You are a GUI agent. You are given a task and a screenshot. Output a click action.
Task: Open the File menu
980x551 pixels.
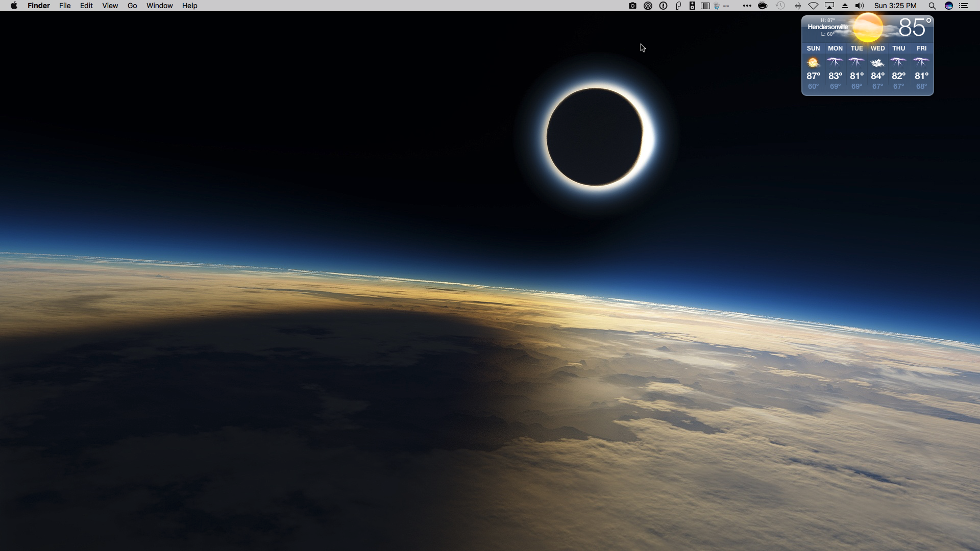point(65,6)
